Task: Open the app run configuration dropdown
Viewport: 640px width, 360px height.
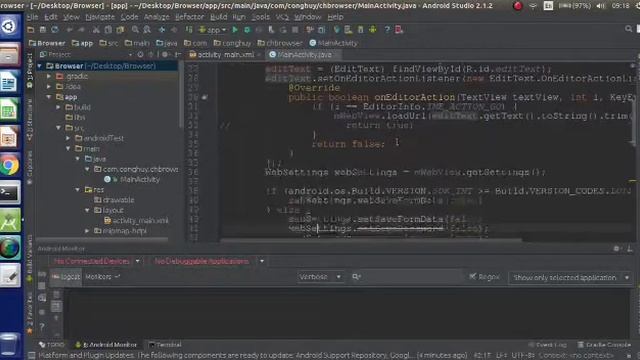Action: (213, 30)
